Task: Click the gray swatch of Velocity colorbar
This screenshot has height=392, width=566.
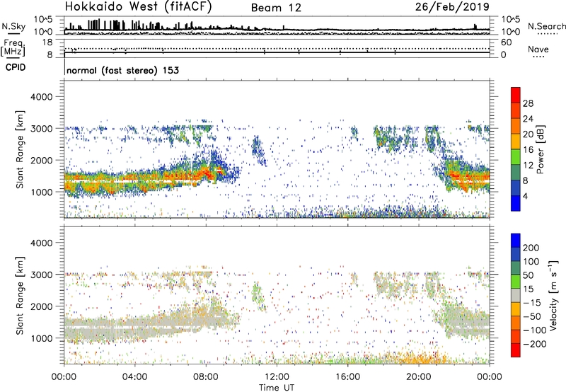Action: 516,296
